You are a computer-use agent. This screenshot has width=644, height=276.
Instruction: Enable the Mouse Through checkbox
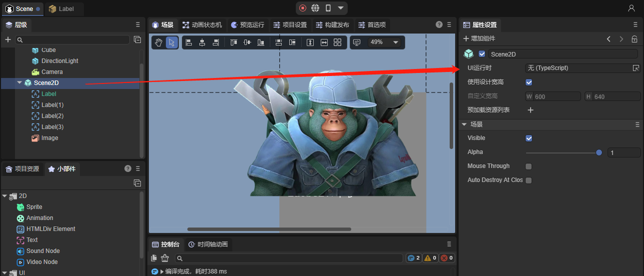coord(529,166)
